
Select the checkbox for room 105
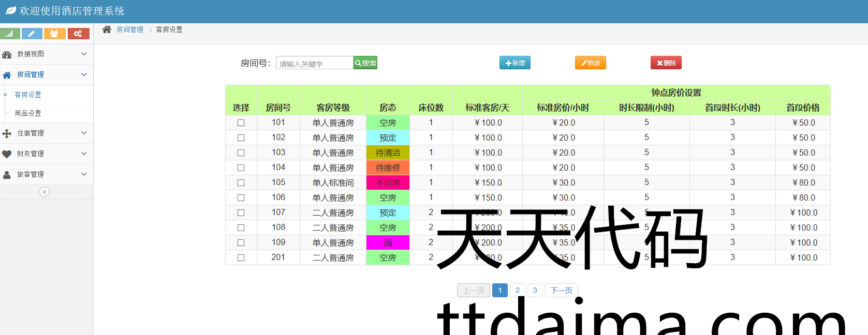[x=241, y=183]
